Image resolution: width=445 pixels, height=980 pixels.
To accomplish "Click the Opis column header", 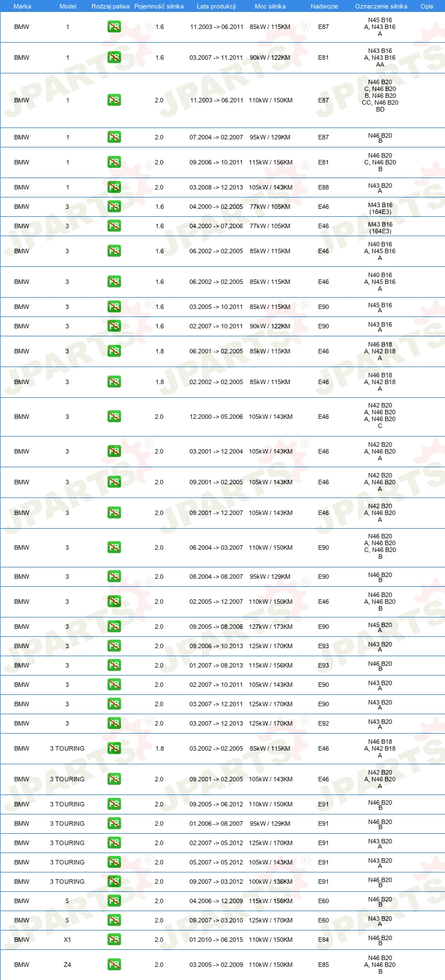I will (427, 6).
